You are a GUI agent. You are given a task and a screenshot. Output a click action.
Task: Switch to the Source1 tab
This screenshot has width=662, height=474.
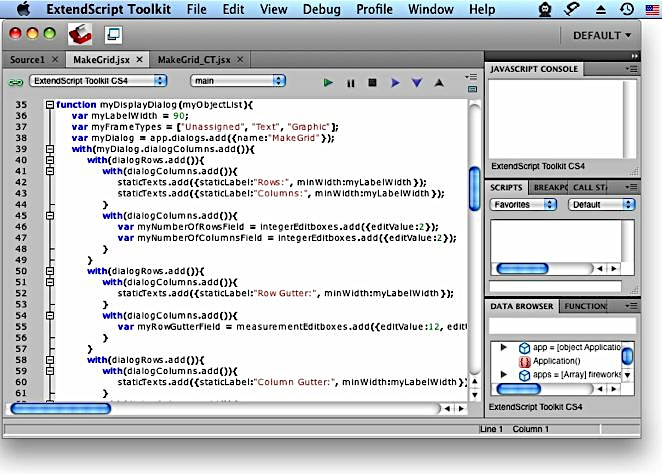coord(27,60)
